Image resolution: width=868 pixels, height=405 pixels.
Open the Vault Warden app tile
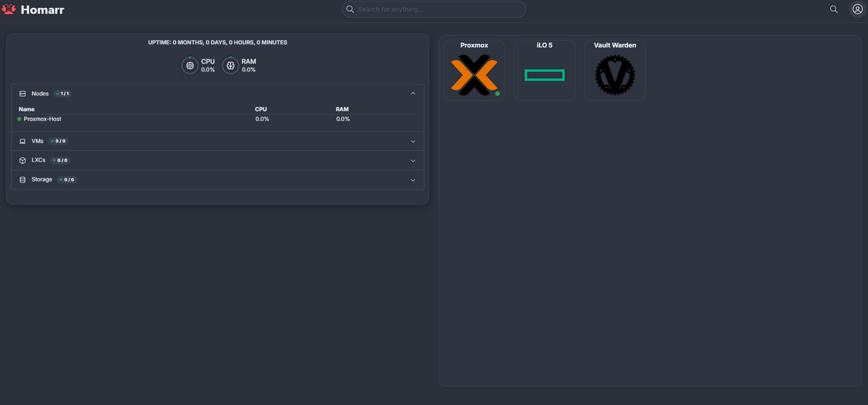[x=615, y=70]
